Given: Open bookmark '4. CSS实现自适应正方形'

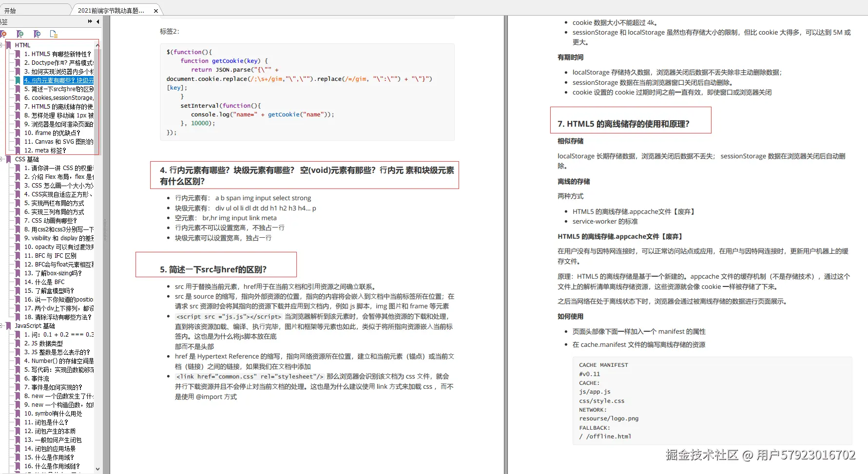Looking at the screenshot, I should pos(58,194).
